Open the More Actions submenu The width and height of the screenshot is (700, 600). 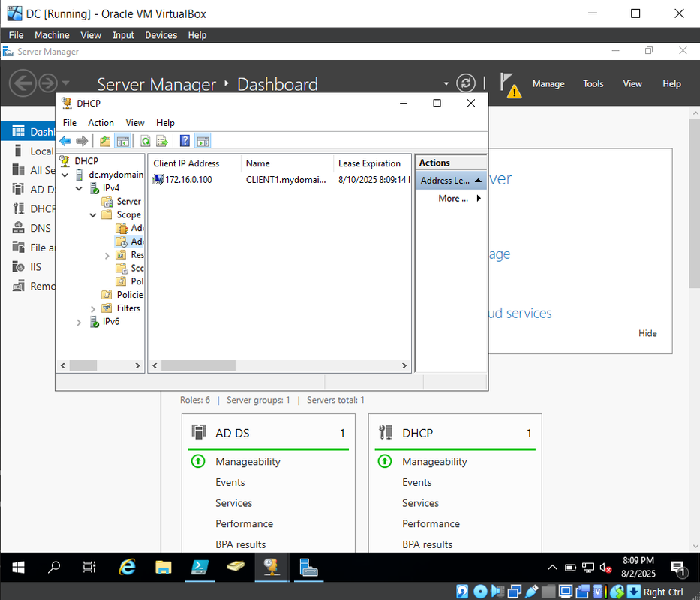pyautogui.click(x=459, y=198)
